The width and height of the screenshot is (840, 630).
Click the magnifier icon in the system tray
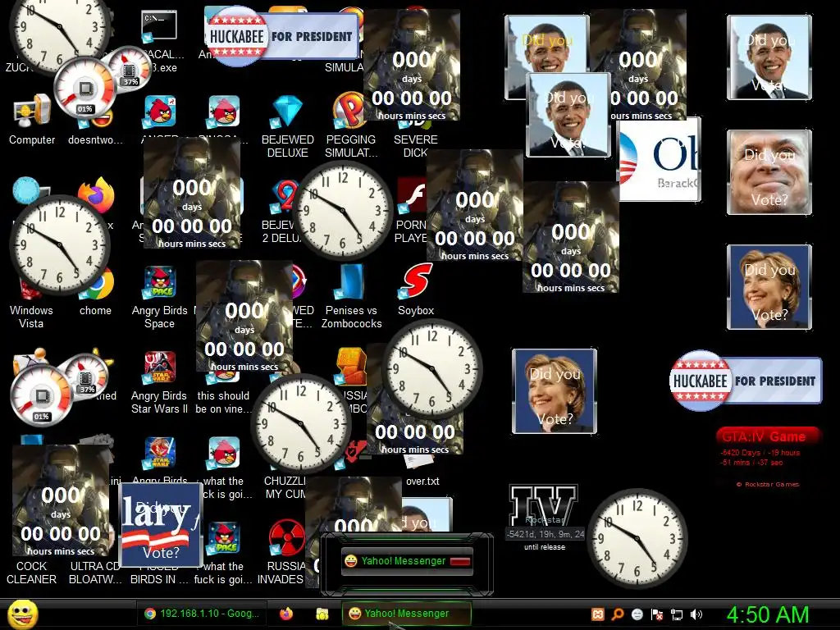(618, 614)
